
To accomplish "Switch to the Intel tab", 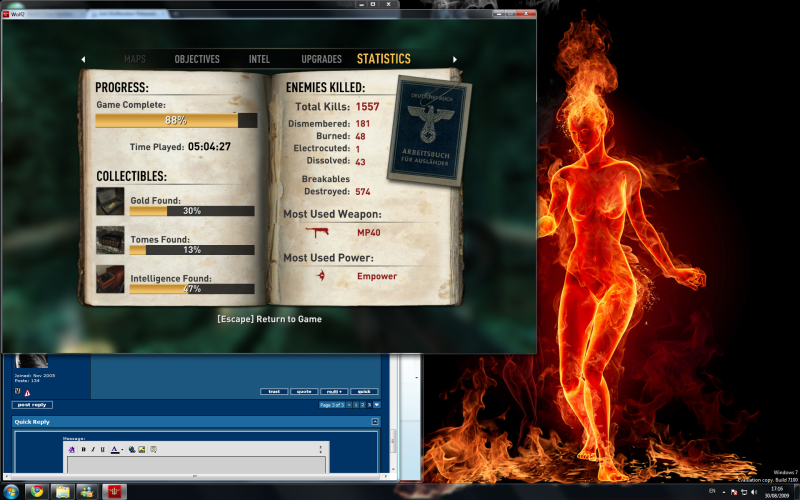I will coord(260,59).
